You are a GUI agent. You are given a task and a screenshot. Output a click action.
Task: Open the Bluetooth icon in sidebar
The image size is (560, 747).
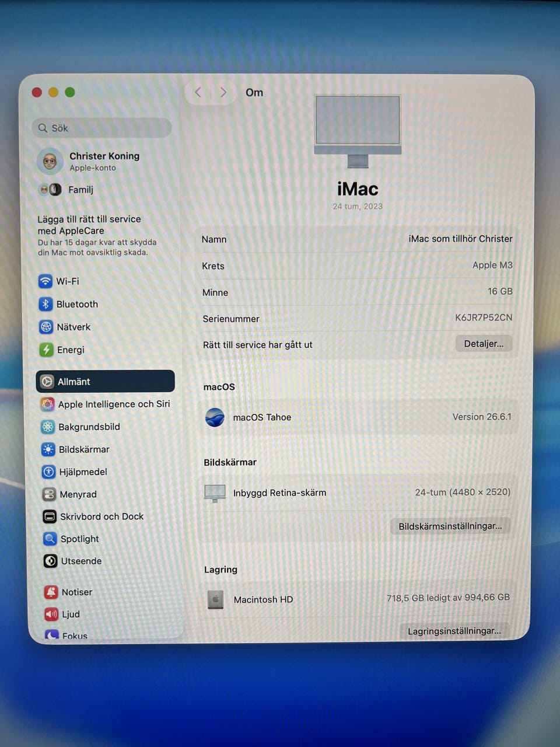point(46,304)
